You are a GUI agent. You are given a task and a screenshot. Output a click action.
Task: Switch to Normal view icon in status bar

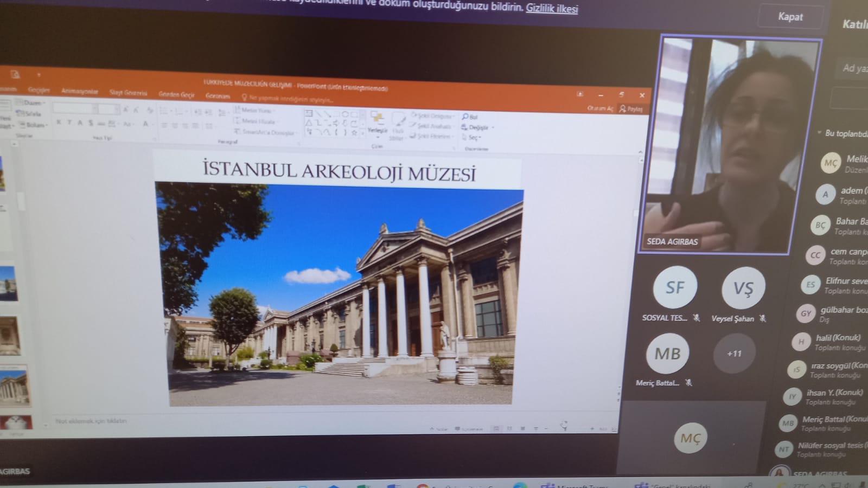496,428
